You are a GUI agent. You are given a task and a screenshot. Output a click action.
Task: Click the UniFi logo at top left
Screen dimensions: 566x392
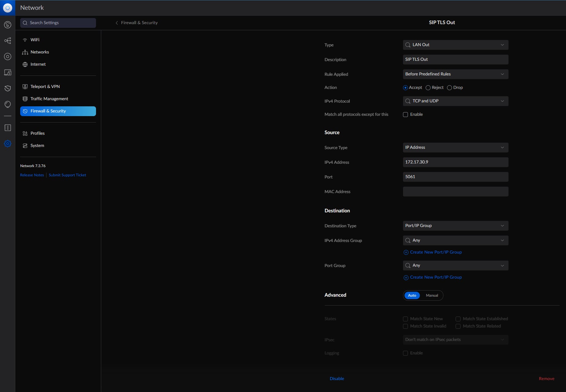[8, 8]
